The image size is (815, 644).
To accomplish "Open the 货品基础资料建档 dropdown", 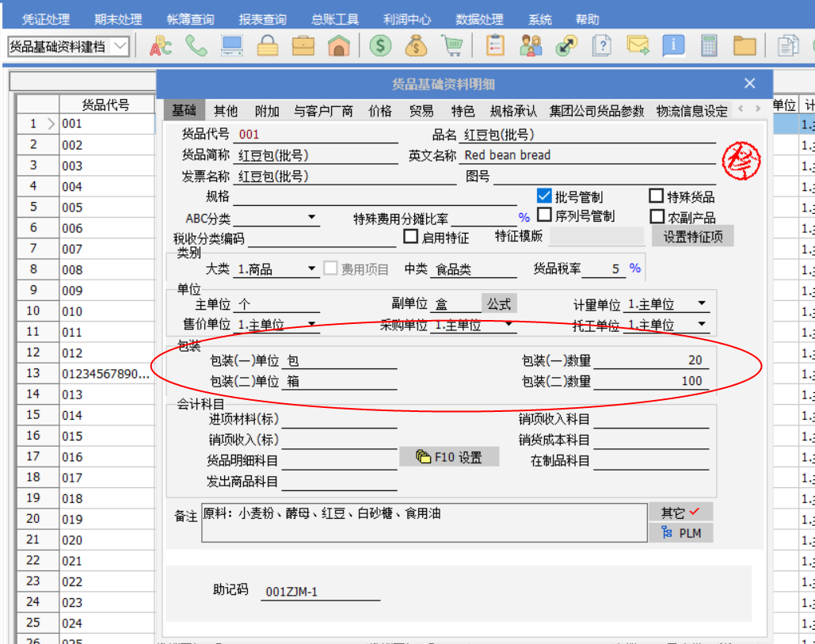I will [120, 46].
